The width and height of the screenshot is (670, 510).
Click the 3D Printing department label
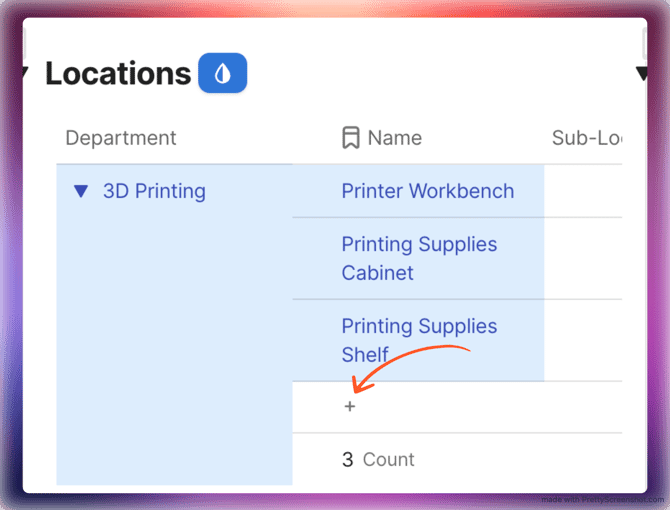click(154, 191)
